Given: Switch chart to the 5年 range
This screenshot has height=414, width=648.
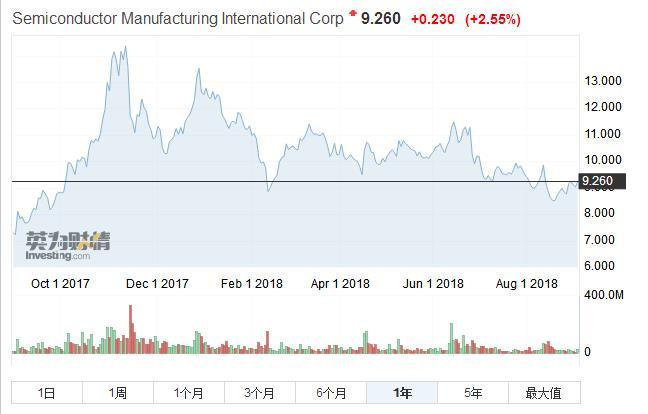Looking at the screenshot, I should [473, 392].
